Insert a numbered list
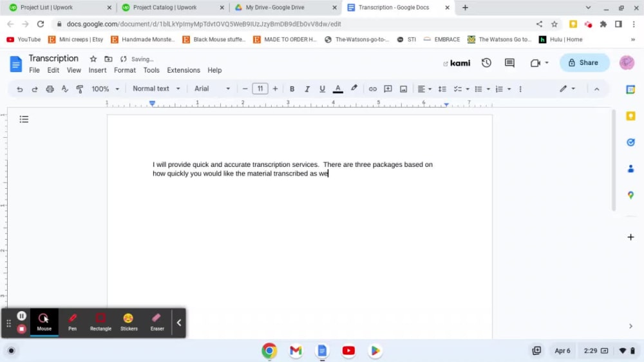644x362 pixels. tap(499, 89)
